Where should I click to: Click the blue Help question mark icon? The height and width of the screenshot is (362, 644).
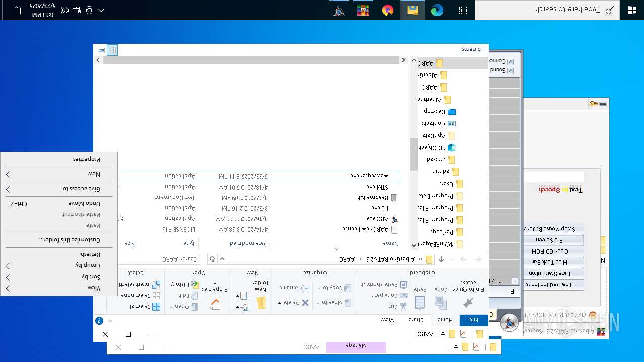click(x=99, y=320)
